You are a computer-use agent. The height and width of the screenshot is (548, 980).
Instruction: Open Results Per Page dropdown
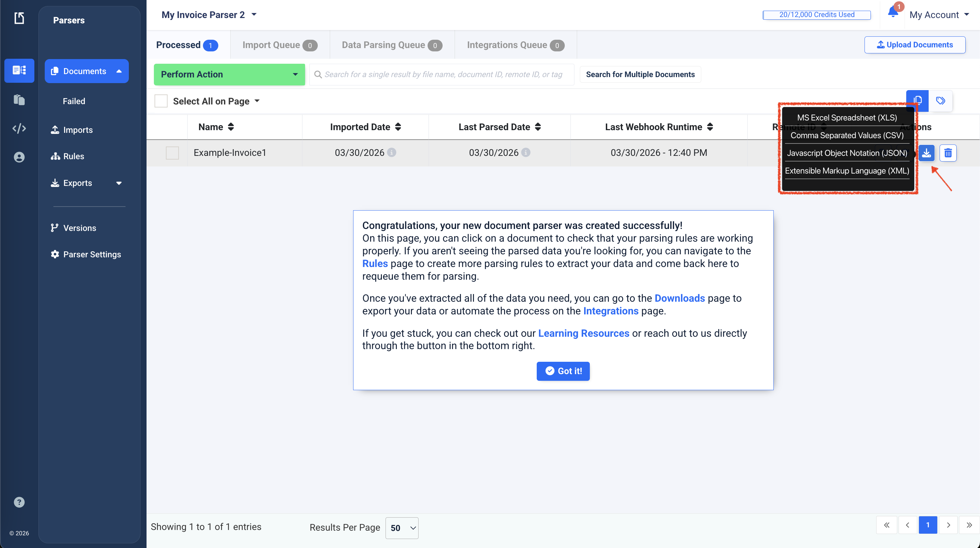(402, 528)
